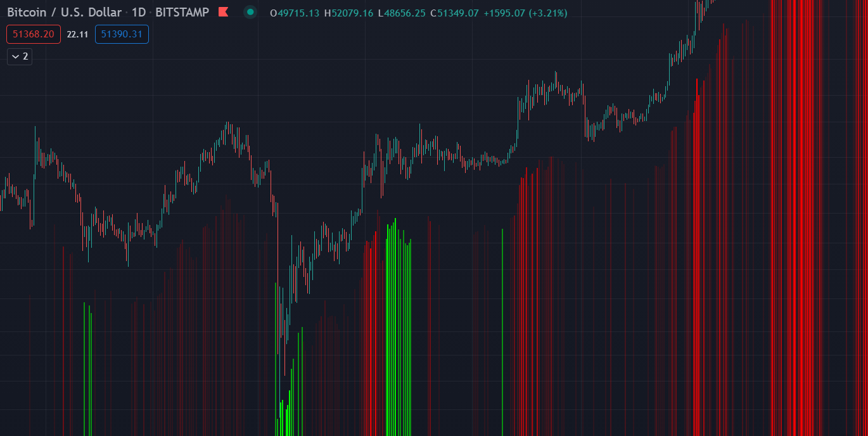Click the red sell price 51368.20 button

click(34, 34)
